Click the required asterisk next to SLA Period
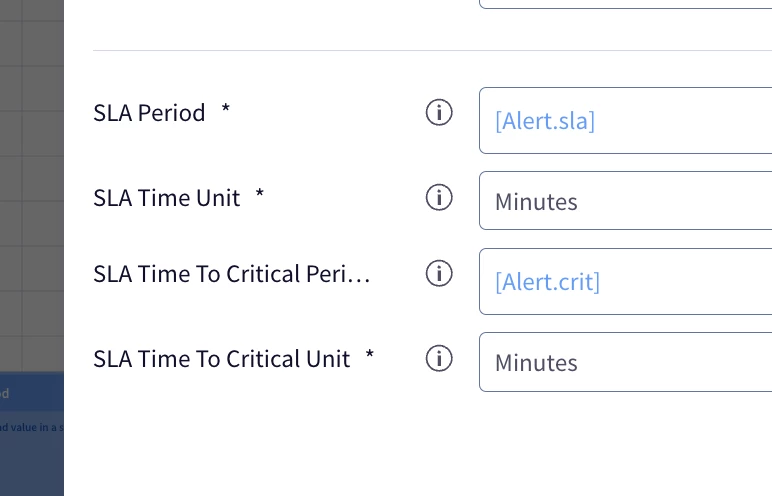This screenshot has height=496, width=772. 225,108
